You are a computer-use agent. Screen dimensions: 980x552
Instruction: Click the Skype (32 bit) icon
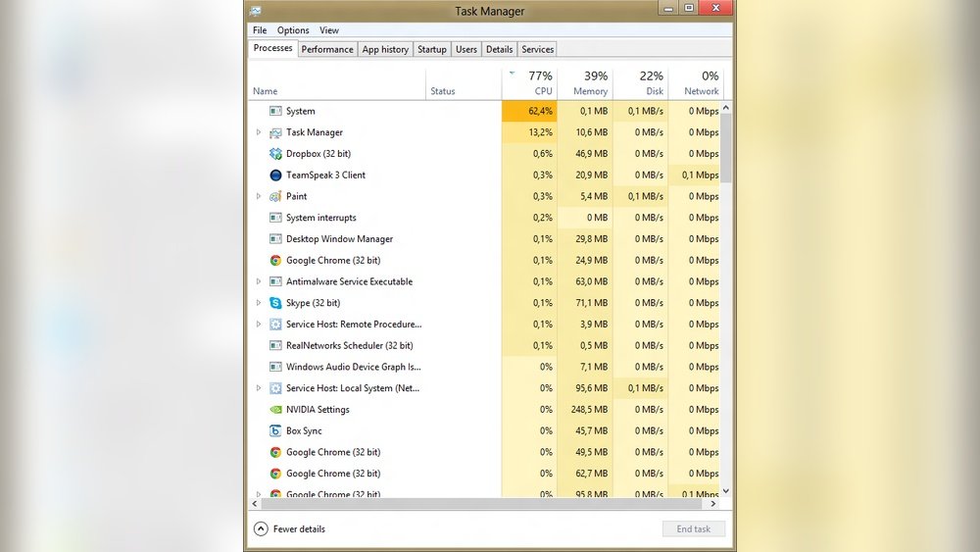(x=275, y=303)
